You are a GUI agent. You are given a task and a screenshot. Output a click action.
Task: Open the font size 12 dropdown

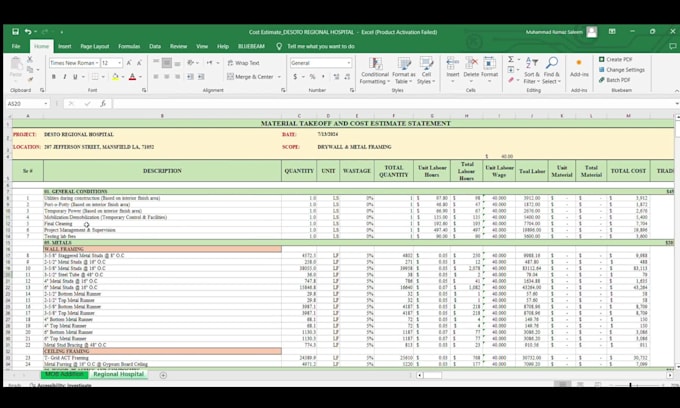(x=119, y=63)
